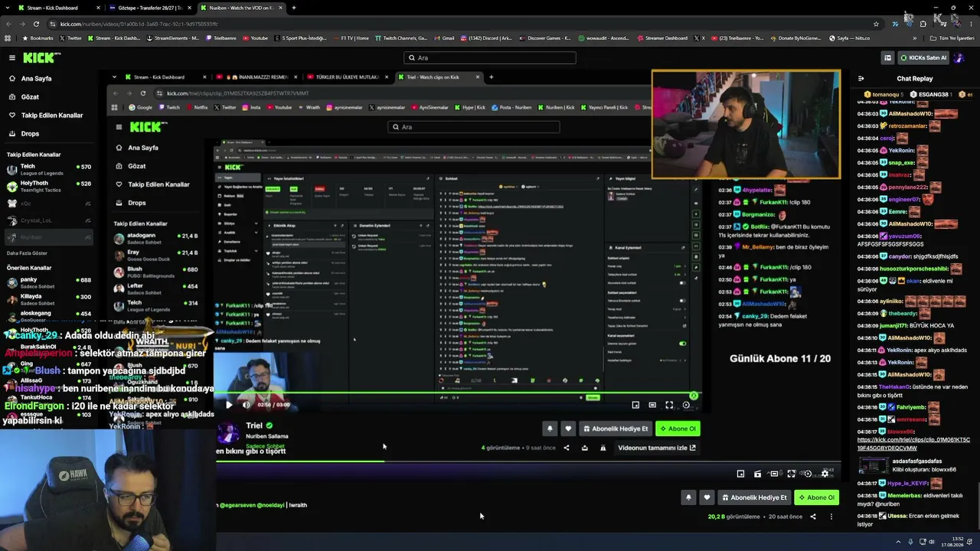This screenshot has width=980, height=551.
Task: Open the panky recommended channel
Action: pyautogui.click(x=47, y=283)
